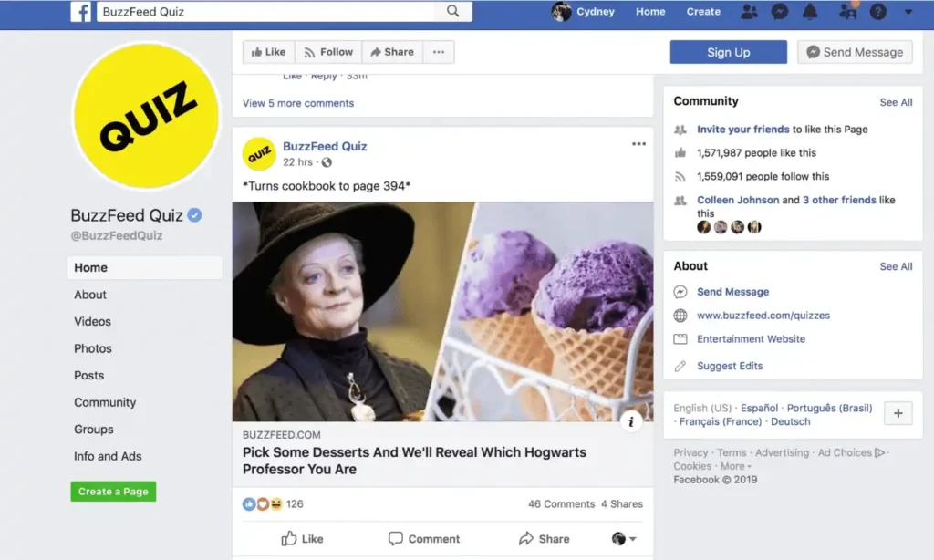Click the Help question mark icon

coord(877,12)
